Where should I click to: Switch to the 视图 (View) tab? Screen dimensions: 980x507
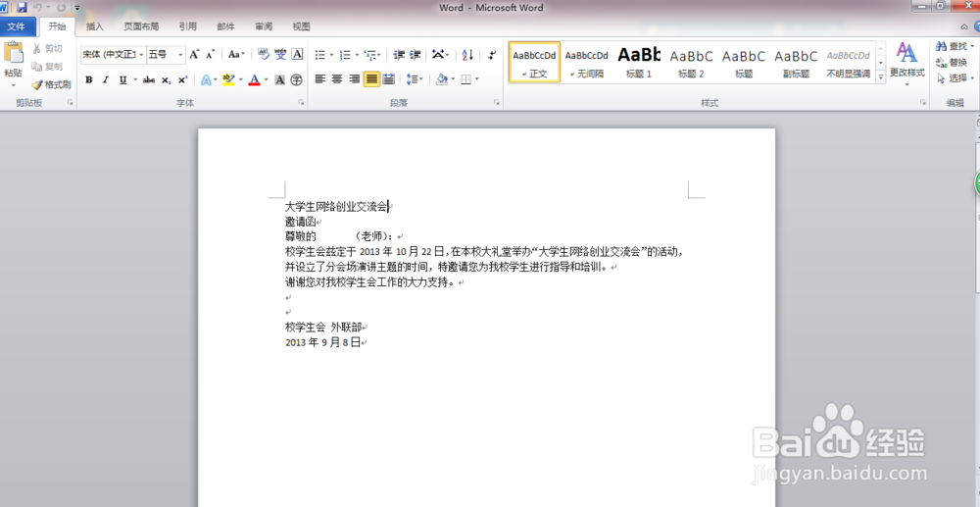click(301, 26)
